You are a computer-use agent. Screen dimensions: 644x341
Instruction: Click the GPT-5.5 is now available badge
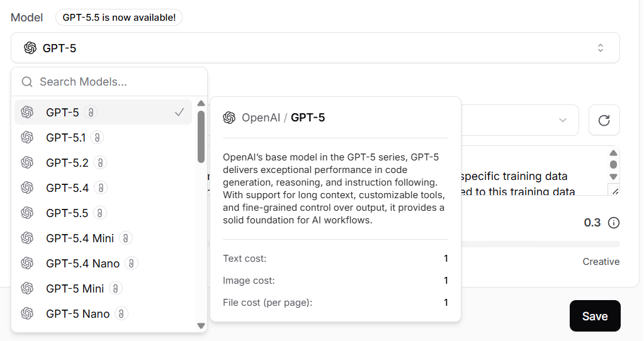(x=119, y=17)
